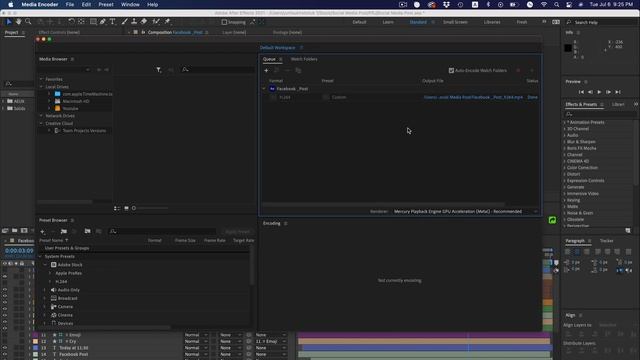
Task: Expand Blur & Sharpen in Effects & Presets
Action: click(x=565, y=142)
